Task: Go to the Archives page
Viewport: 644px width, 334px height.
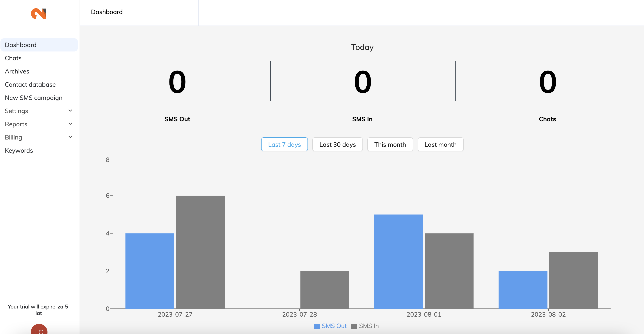Action: 17,71
